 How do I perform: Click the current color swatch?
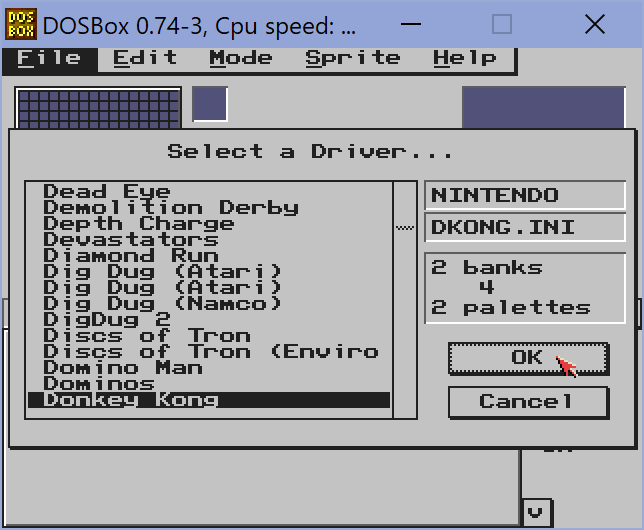[210, 104]
